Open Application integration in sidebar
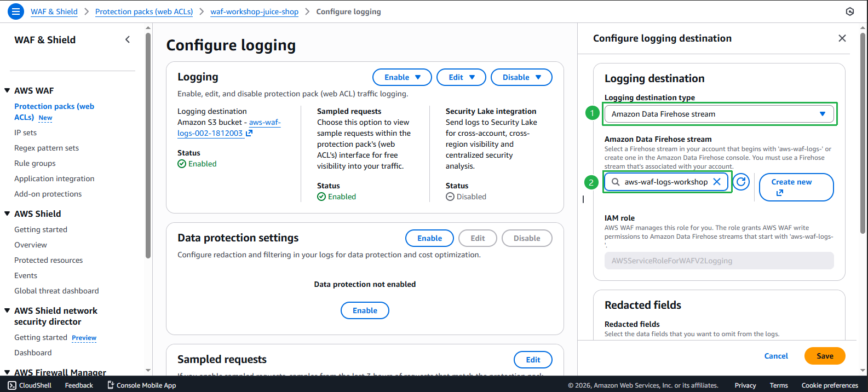 (x=54, y=178)
